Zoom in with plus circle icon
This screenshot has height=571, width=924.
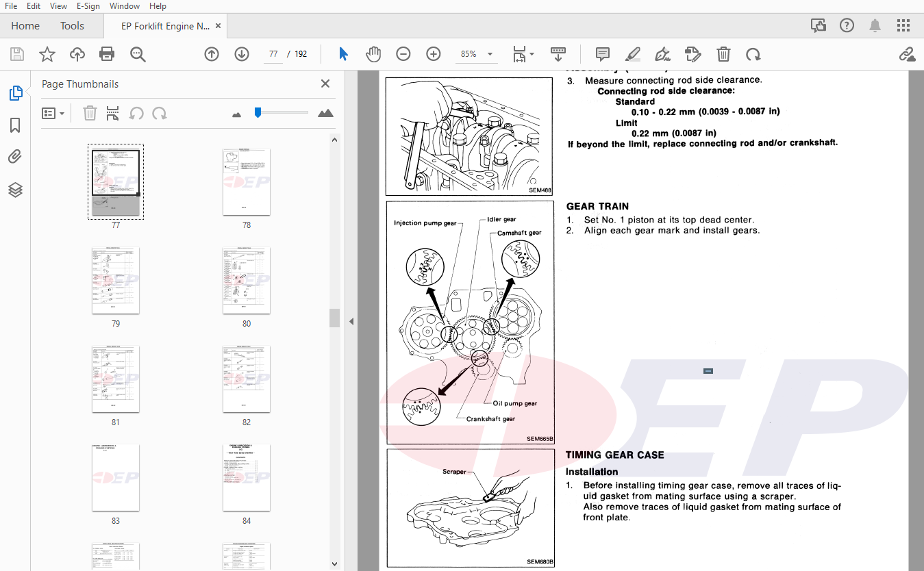tap(434, 54)
